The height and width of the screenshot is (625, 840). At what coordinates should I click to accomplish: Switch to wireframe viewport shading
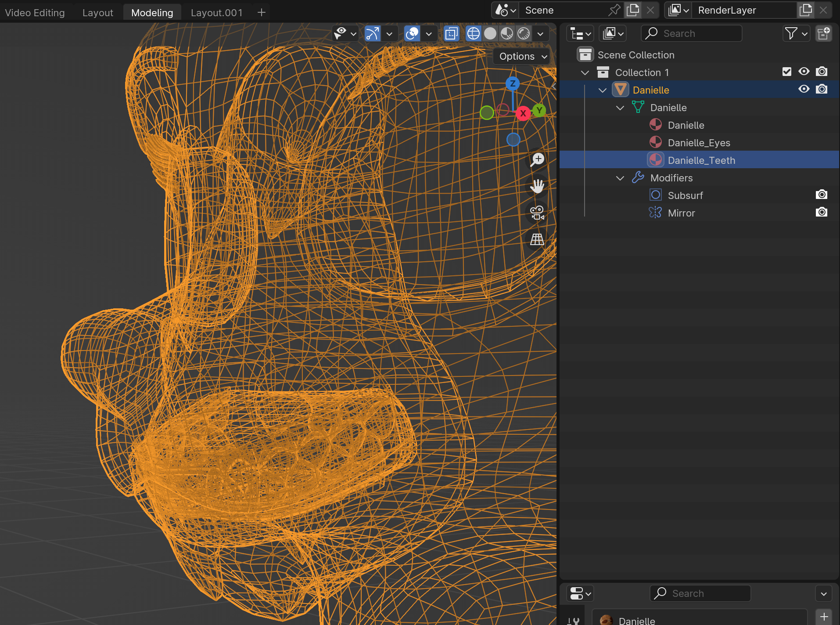(473, 34)
